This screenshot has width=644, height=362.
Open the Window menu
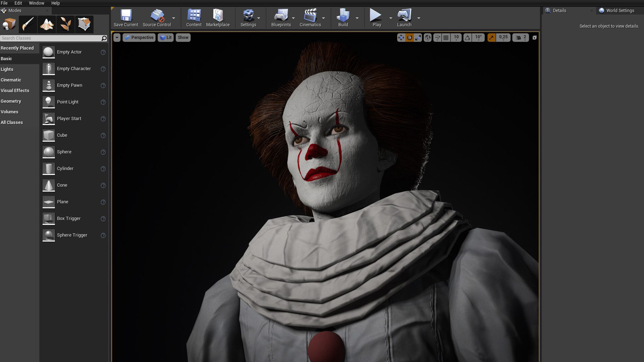(37, 3)
